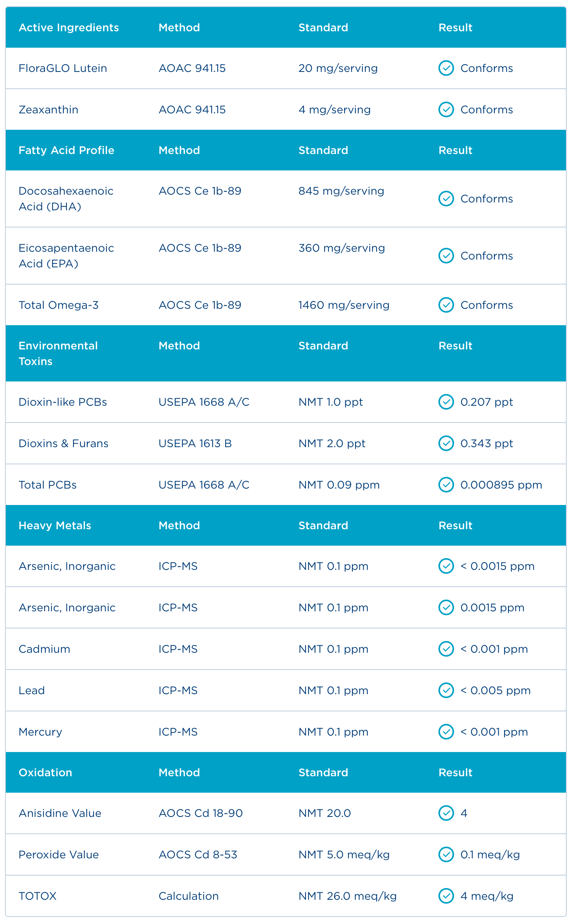Screen dimensions: 571x924
Task: Click the Fatty Acid Profile header
Action: [x=66, y=150]
